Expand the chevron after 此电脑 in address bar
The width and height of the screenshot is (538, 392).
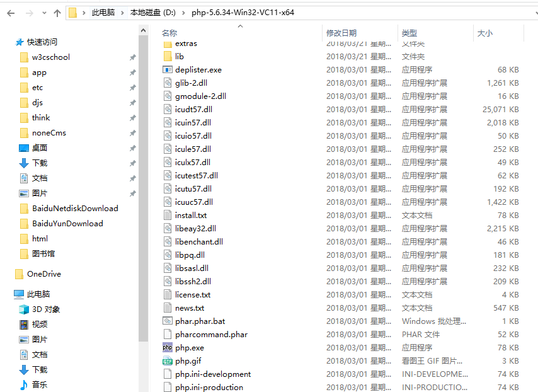point(122,13)
